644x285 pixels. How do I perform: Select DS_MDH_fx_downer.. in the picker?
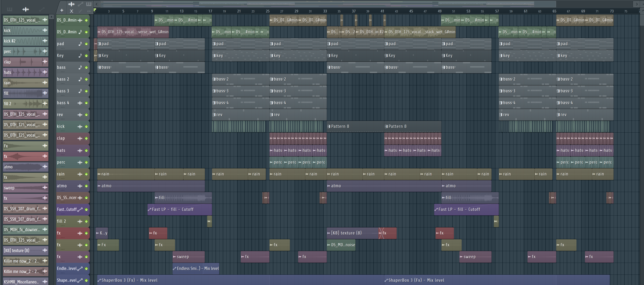tap(26, 229)
